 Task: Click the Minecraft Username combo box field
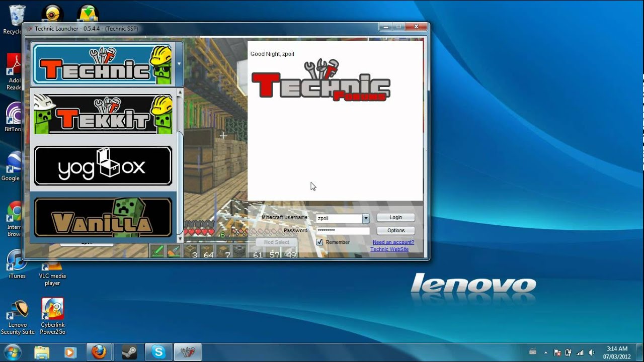pyautogui.click(x=343, y=218)
